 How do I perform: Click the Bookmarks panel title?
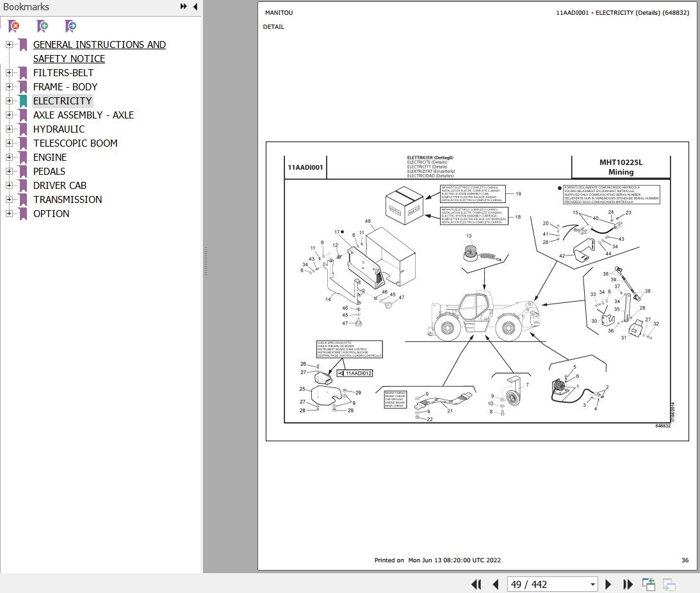tap(26, 6)
